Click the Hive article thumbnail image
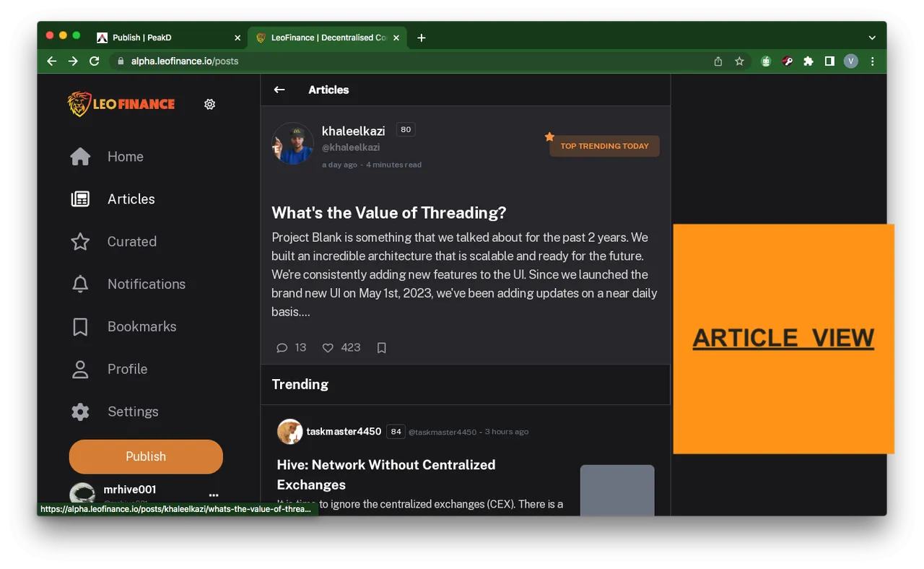This screenshot has height=569, width=924. pos(617,490)
